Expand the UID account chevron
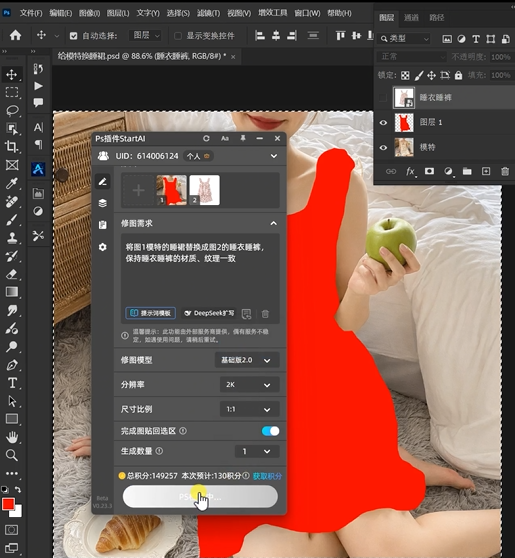The height and width of the screenshot is (558, 515). click(x=274, y=156)
